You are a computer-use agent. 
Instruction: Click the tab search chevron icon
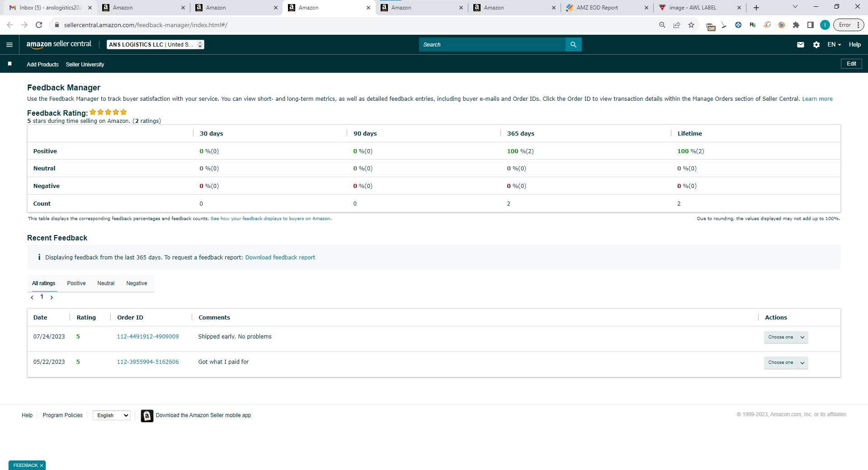795,7
